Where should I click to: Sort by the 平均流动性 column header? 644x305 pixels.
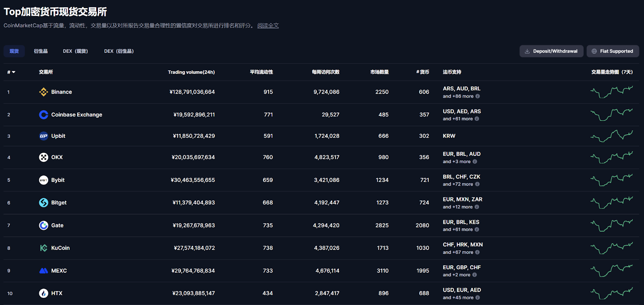261,72
